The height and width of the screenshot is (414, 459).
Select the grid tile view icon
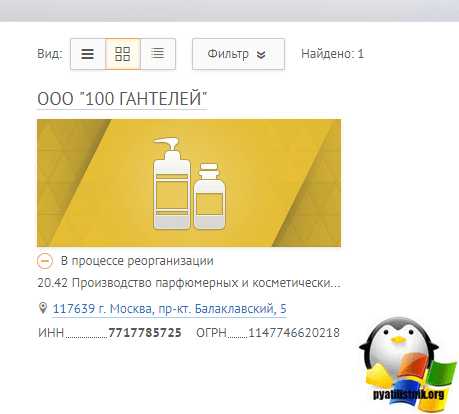coord(123,54)
